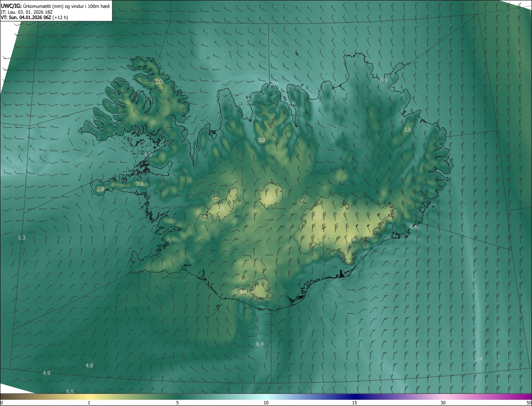Select the "50" label on the color scale
Viewport: 532px width, 406px height.
[x=529, y=403]
